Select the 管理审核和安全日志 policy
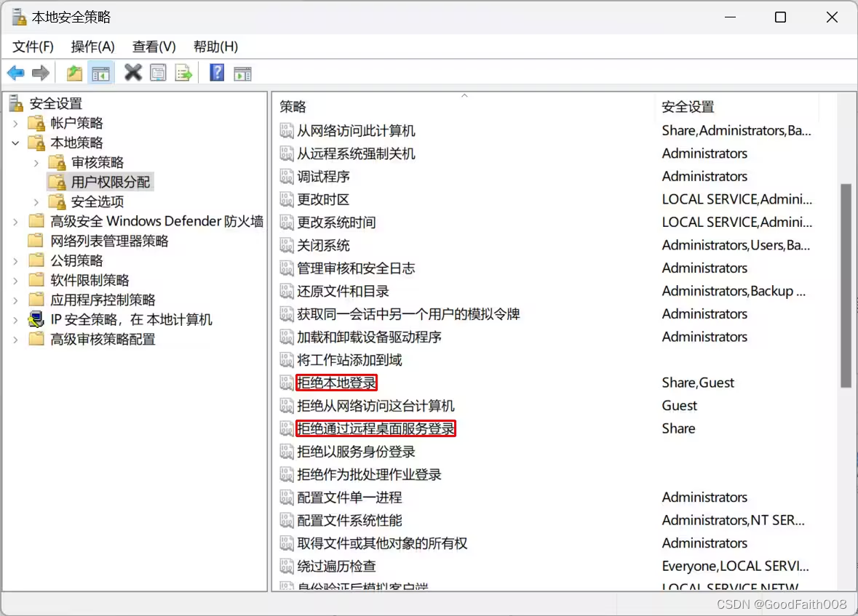The image size is (858, 616). point(356,268)
